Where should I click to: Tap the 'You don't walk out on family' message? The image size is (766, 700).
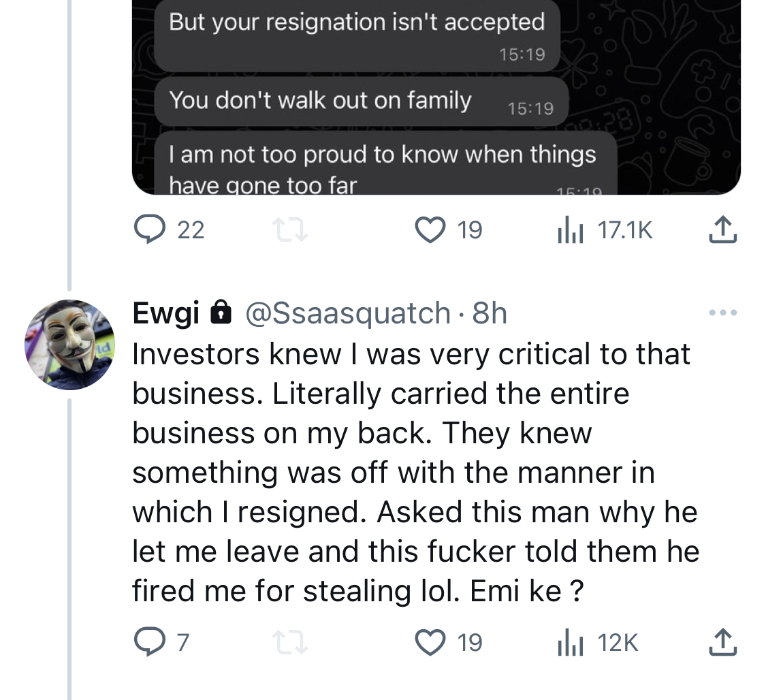tap(362, 101)
